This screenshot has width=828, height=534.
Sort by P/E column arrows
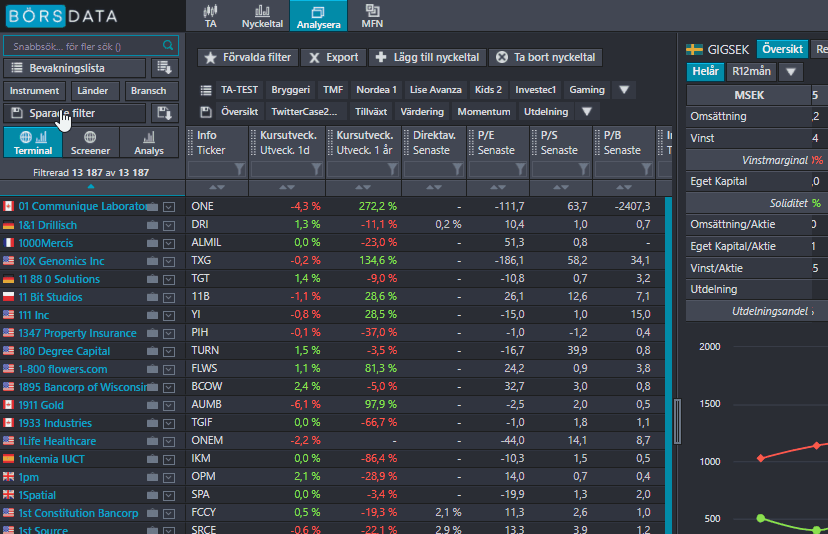pyautogui.click(x=497, y=188)
